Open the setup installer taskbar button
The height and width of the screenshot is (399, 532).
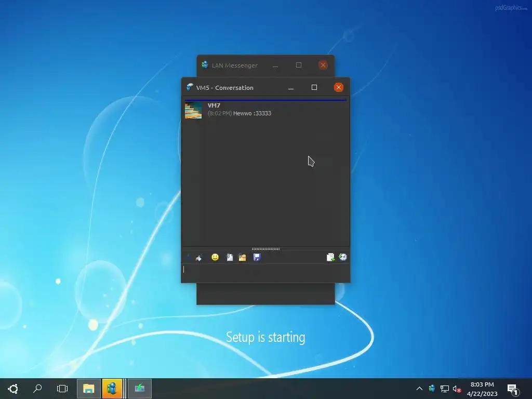tap(139, 389)
